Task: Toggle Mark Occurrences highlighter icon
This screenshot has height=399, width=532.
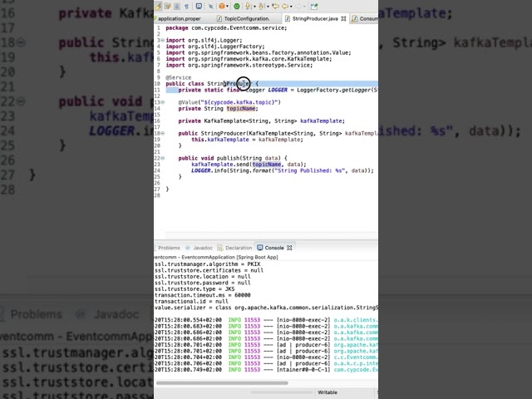Action: 158,6
